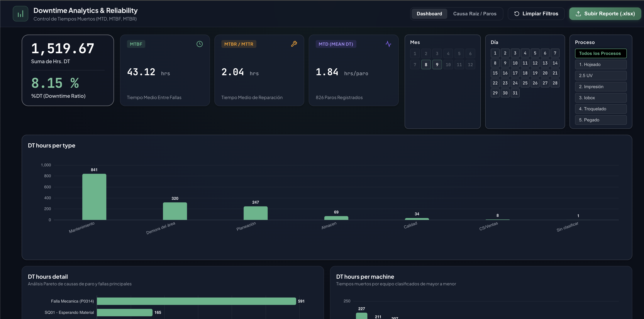This screenshot has width=644, height=319.
Task: Select month 1 in Mes filter
Action: click(x=415, y=53)
